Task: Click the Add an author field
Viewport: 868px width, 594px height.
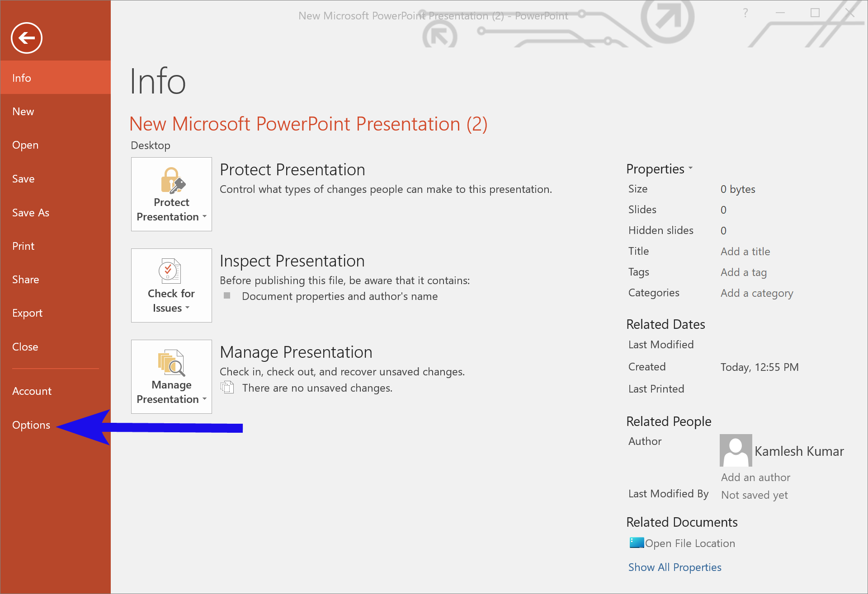Action: [x=755, y=477]
